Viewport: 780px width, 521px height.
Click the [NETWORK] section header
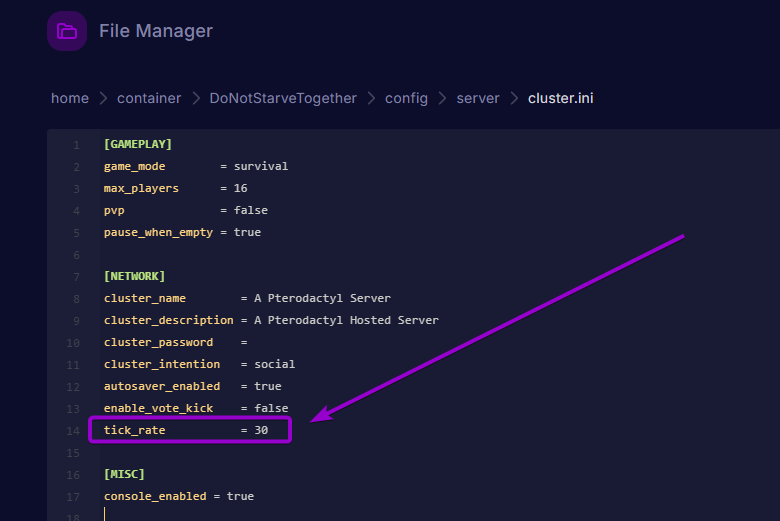134,276
